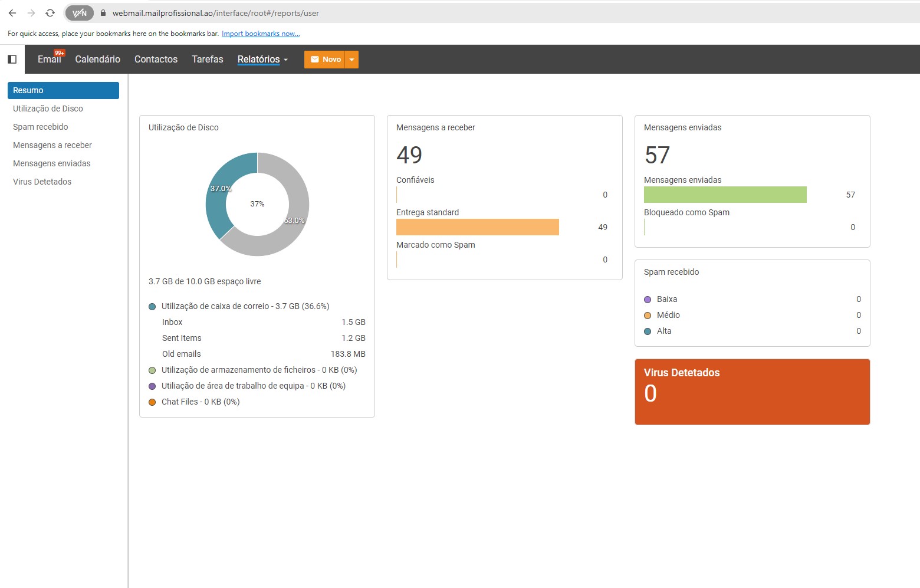Click the Bloqueado como Spam label
This screenshot has width=920, height=588.
pos(686,212)
